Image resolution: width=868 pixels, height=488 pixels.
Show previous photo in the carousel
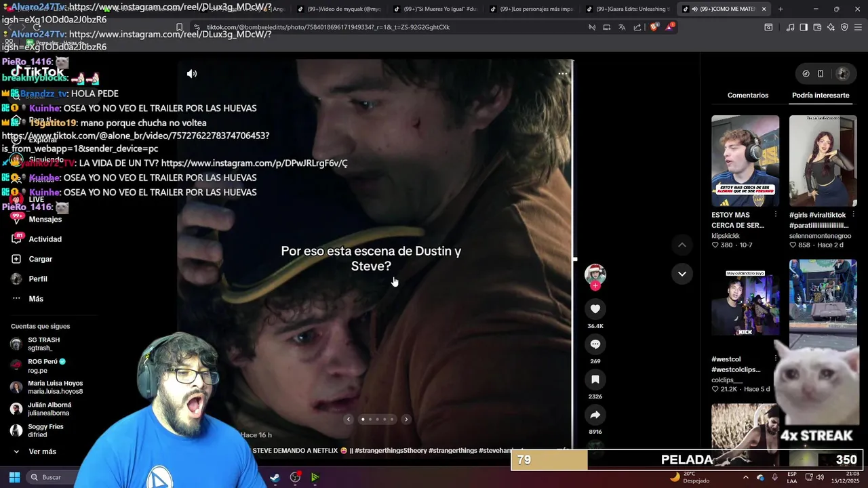click(349, 420)
